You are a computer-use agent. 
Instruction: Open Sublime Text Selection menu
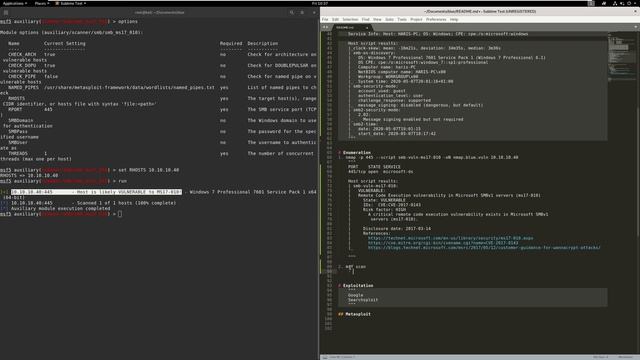click(x=350, y=19)
